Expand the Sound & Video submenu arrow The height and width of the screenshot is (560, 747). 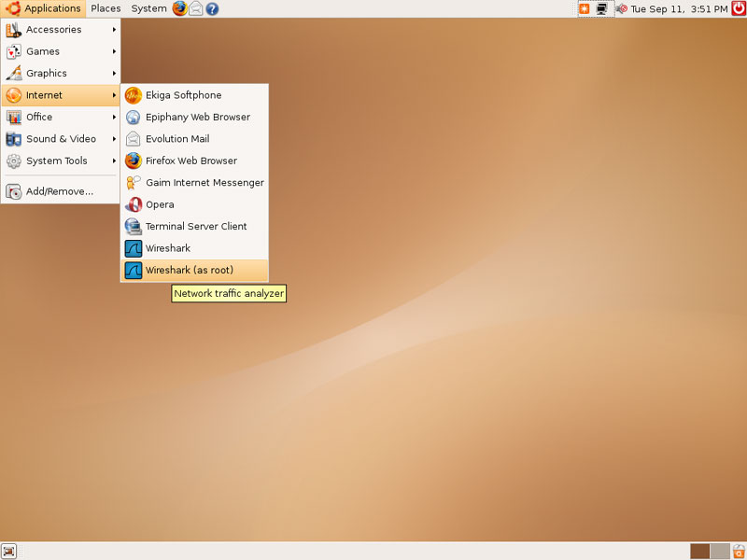[114, 139]
